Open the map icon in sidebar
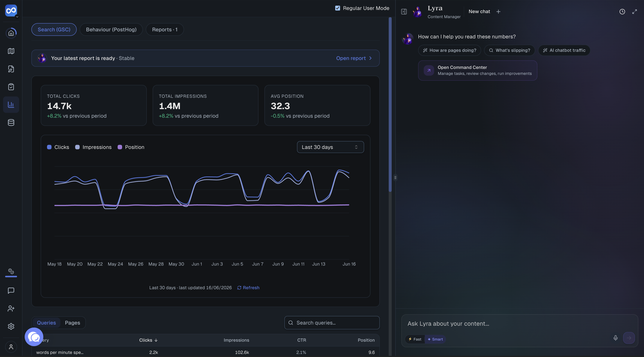Screen dimensions: 644x357 click(11, 51)
